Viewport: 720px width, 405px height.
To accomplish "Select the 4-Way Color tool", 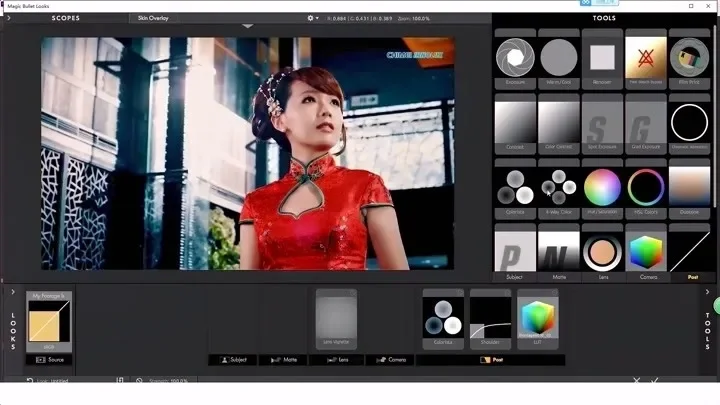I will pos(558,189).
